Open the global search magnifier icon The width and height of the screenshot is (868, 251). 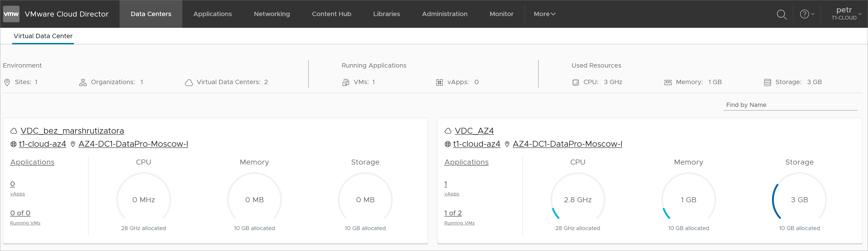point(781,14)
